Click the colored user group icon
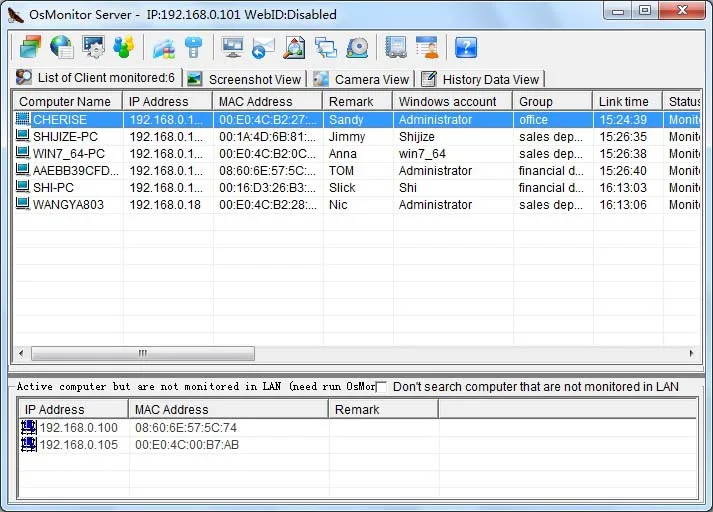713x512 pixels. [x=123, y=47]
